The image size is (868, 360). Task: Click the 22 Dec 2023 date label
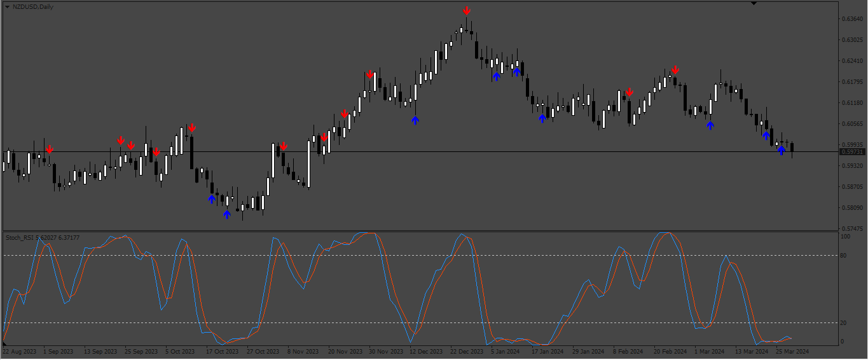pos(466,351)
